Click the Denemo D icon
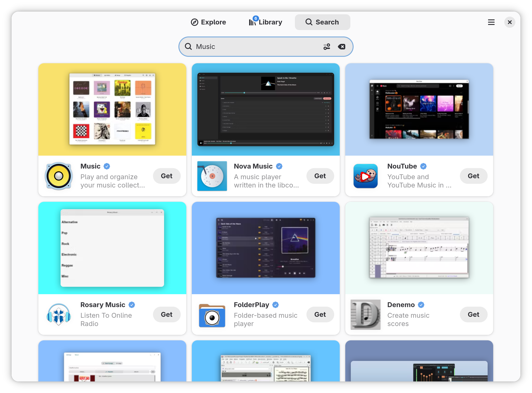 tap(365, 314)
